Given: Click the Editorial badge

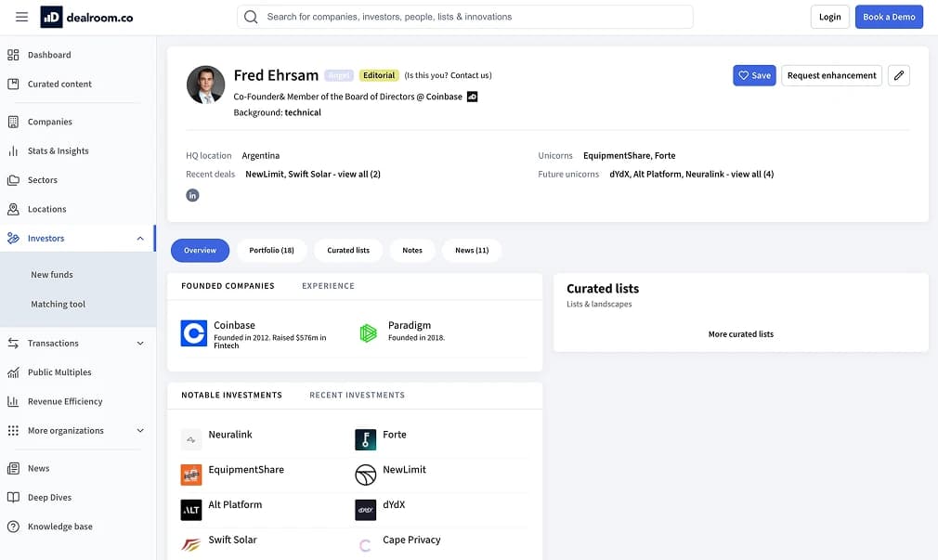Looking at the screenshot, I should click(379, 75).
